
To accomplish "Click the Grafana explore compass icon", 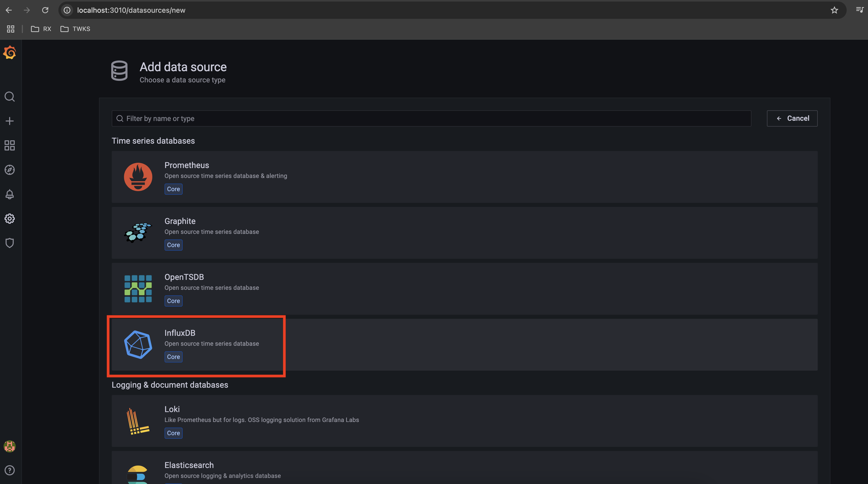I will (x=9, y=169).
